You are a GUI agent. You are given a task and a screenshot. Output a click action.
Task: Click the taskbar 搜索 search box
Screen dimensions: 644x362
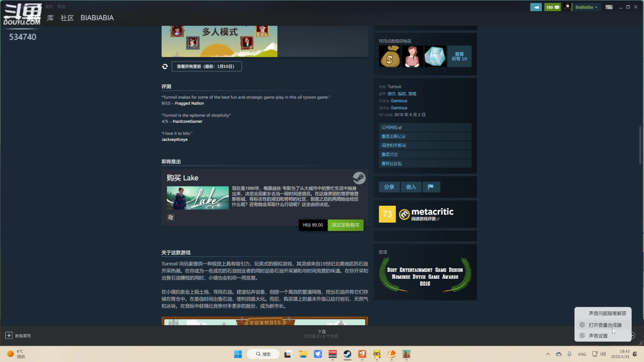pos(263,354)
